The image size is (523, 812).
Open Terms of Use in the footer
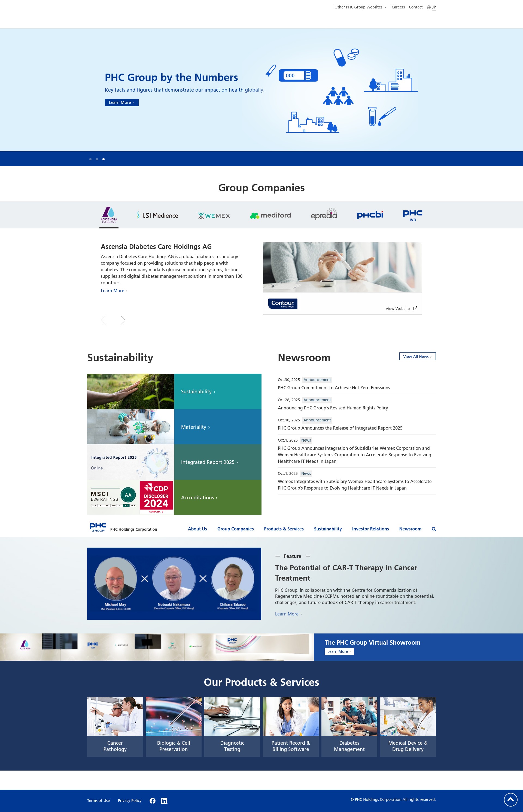coord(98,801)
